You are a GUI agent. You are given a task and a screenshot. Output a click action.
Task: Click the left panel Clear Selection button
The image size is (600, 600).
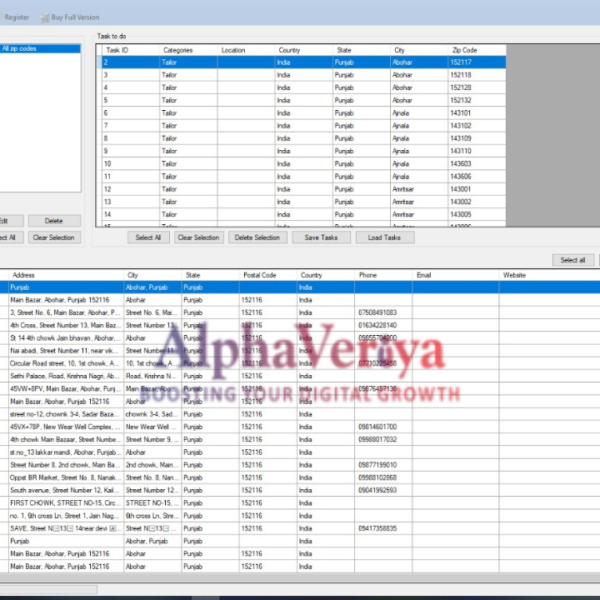click(54, 237)
